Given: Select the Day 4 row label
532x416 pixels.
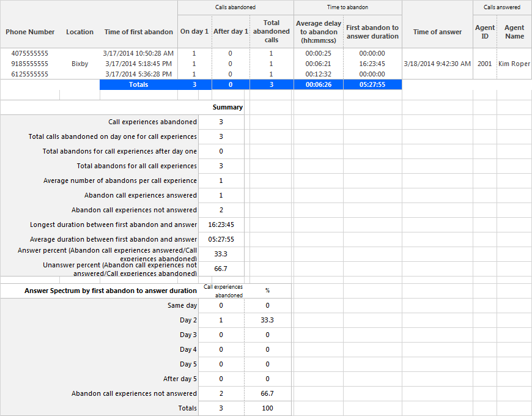Looking at the screenshot, I should pos(188,349).
